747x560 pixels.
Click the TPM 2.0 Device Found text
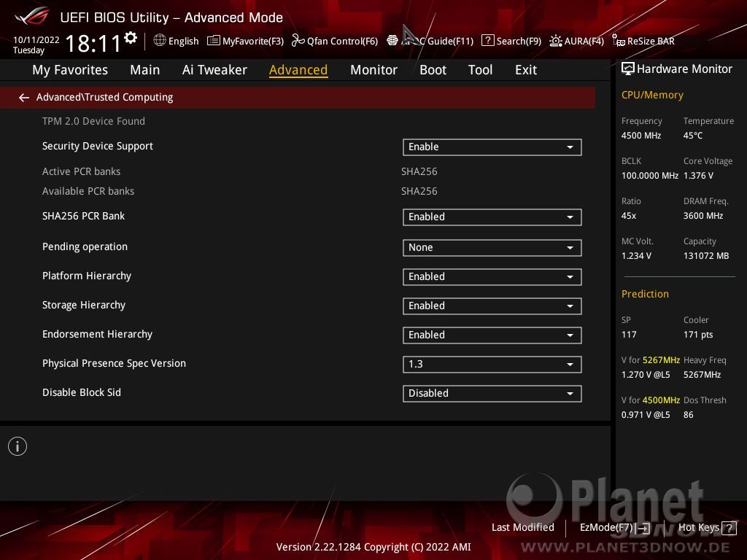[93, 121]
